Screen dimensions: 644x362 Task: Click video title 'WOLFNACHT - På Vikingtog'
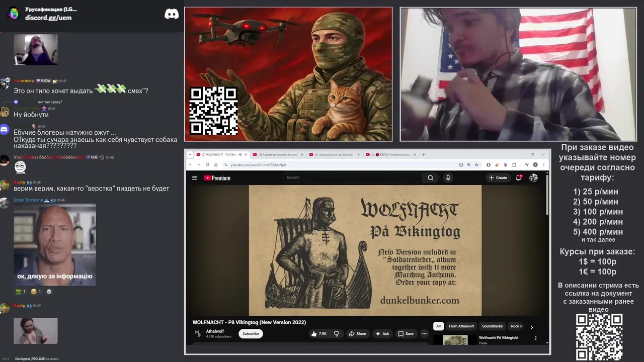[x=249, y=322]
